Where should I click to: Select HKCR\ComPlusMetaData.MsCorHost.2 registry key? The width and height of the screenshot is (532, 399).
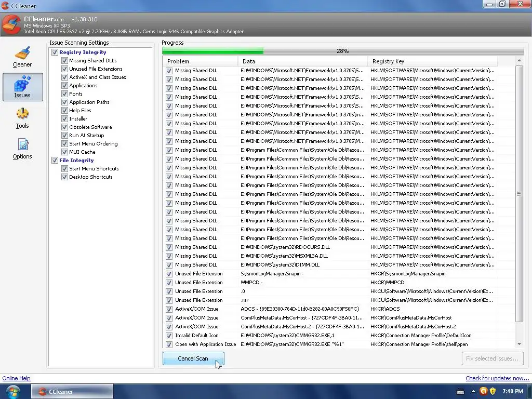[x=413, y=326]
